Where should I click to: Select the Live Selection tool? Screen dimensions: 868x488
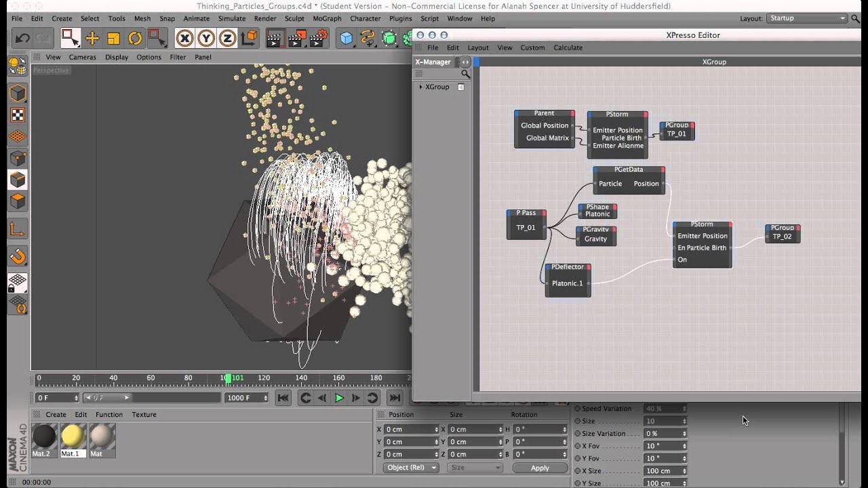tap(70, 38)
